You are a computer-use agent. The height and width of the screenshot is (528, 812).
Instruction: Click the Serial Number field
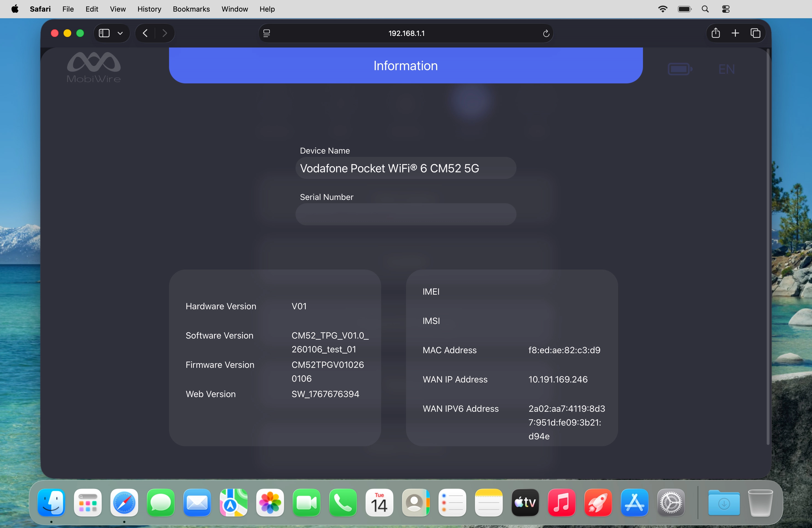[x=405, y=214]
